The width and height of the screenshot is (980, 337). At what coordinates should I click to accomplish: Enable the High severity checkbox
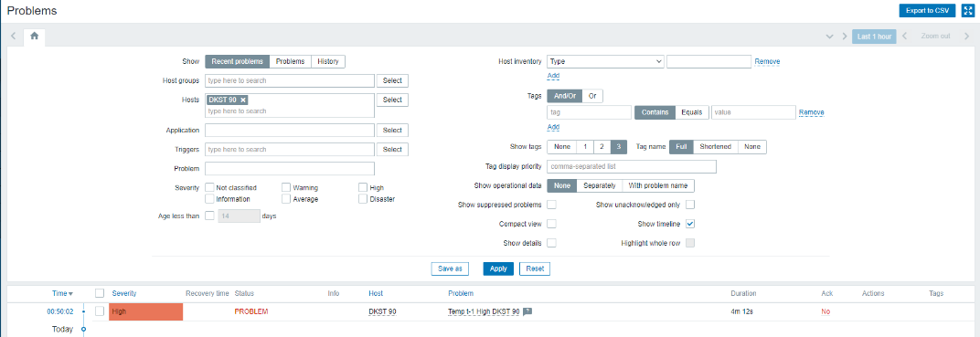point(363,187)
